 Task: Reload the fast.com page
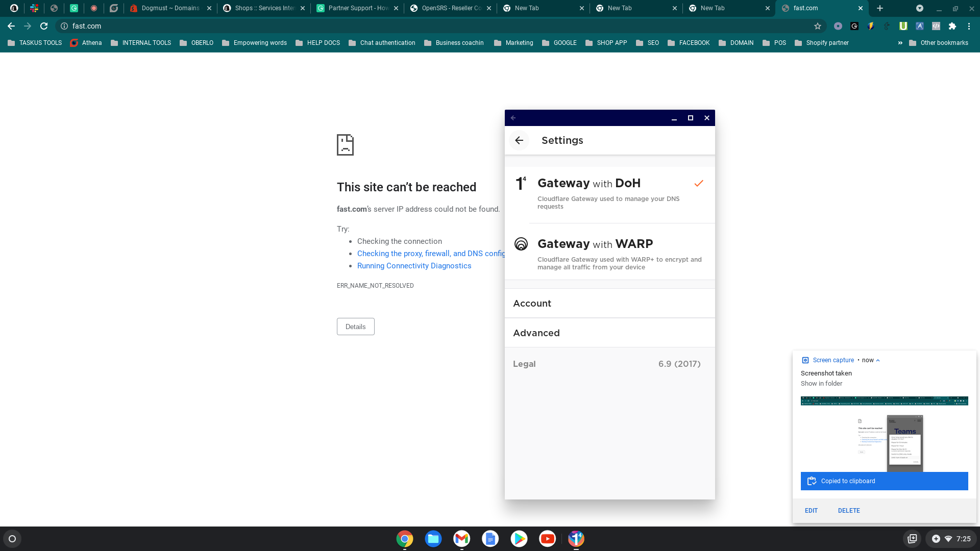tap(44, 26)
